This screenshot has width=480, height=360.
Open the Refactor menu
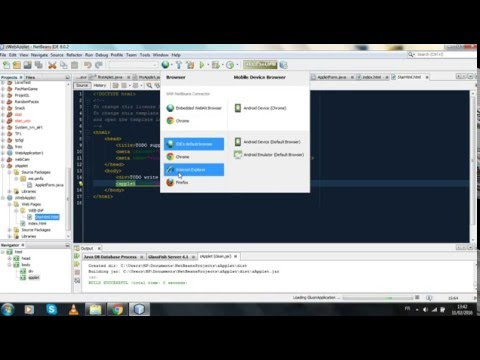coord(74,55)
